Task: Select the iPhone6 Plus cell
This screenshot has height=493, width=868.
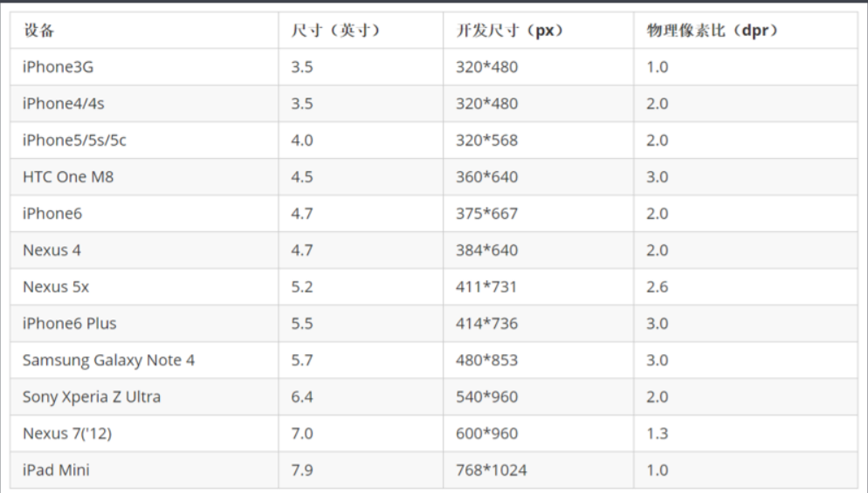Action: [x=144, y=323]
